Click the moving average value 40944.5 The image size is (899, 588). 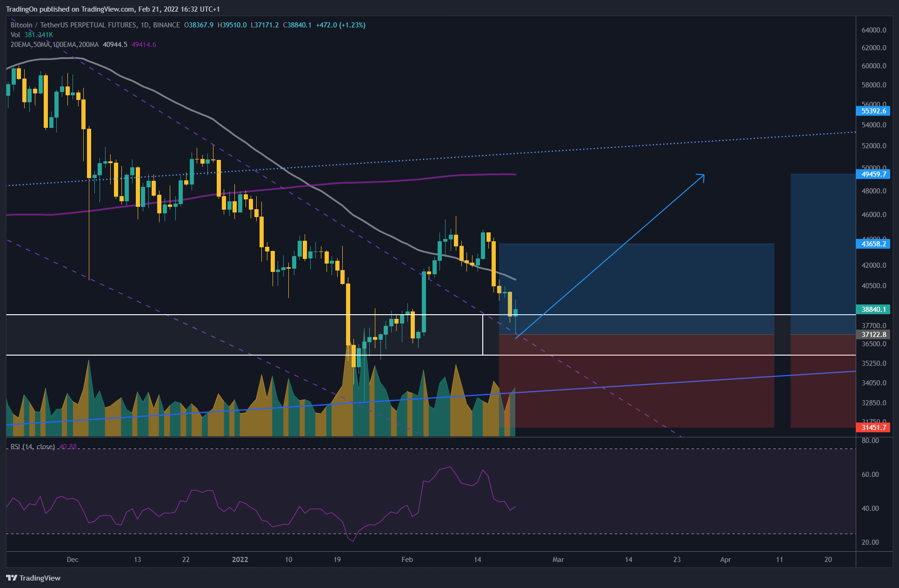point(115,45)
